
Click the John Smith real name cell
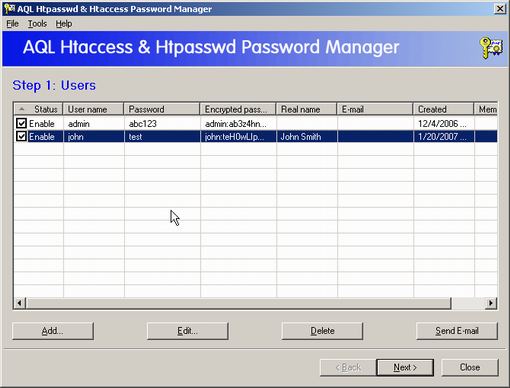(307, 137)
